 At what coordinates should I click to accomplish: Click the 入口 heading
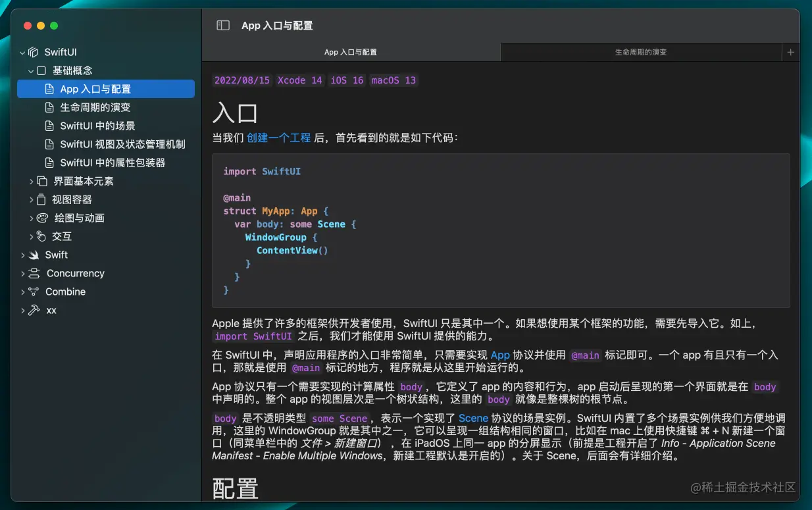click(x=235, y=113)
